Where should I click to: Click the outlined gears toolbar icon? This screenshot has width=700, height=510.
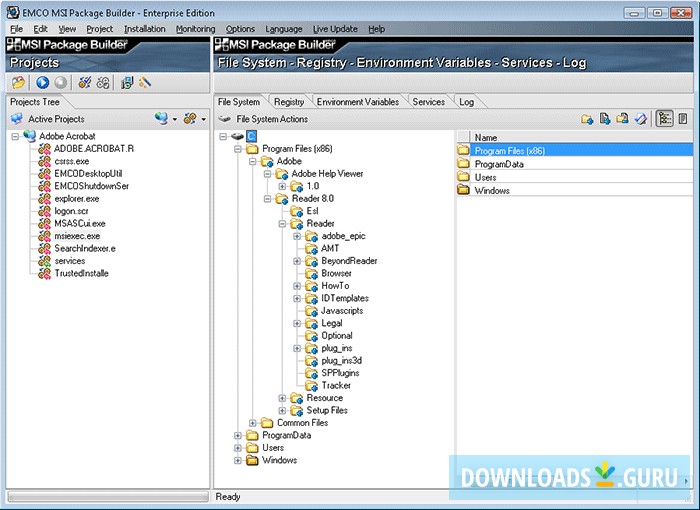(x=103, y=83)
